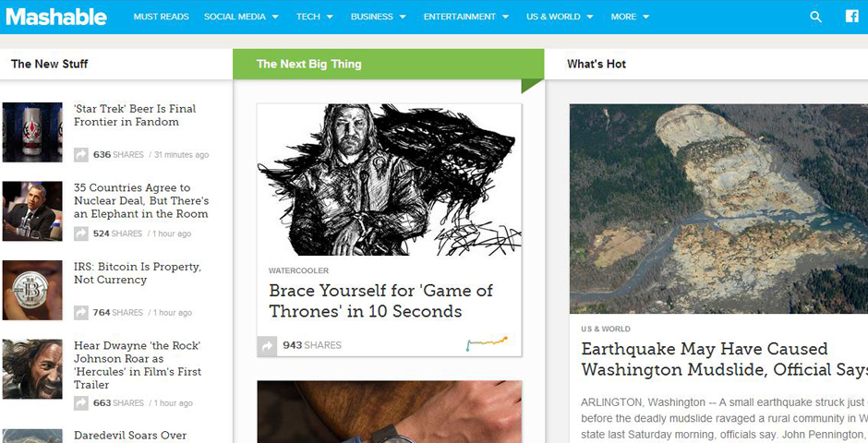Open the Obama nuclear deal thumbnail
868x443 pixels.
click(x=32, y=211)
